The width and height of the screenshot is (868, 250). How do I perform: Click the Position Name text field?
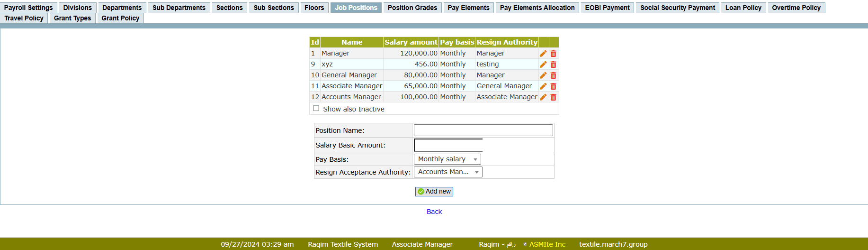point(483,130)
